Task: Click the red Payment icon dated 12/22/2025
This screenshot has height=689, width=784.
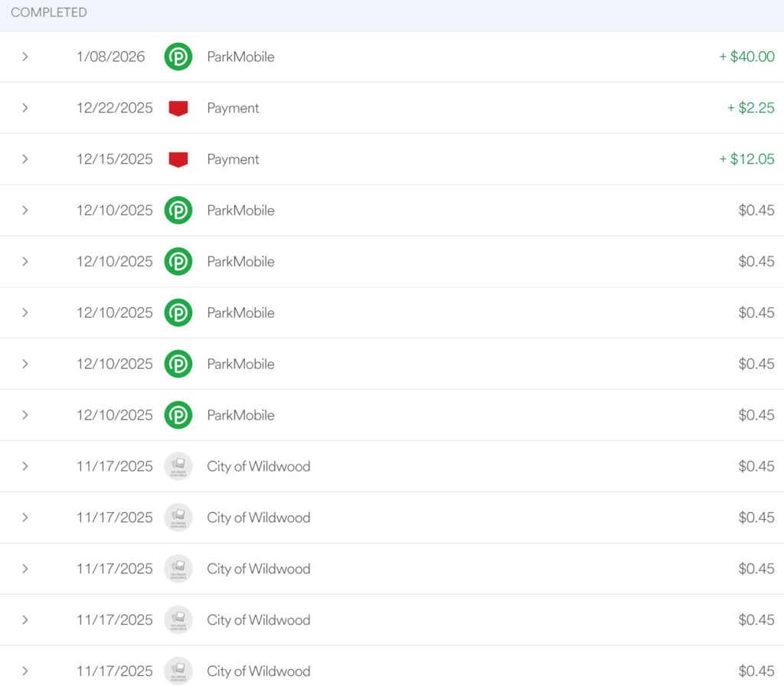Action: tap(178, 108)
